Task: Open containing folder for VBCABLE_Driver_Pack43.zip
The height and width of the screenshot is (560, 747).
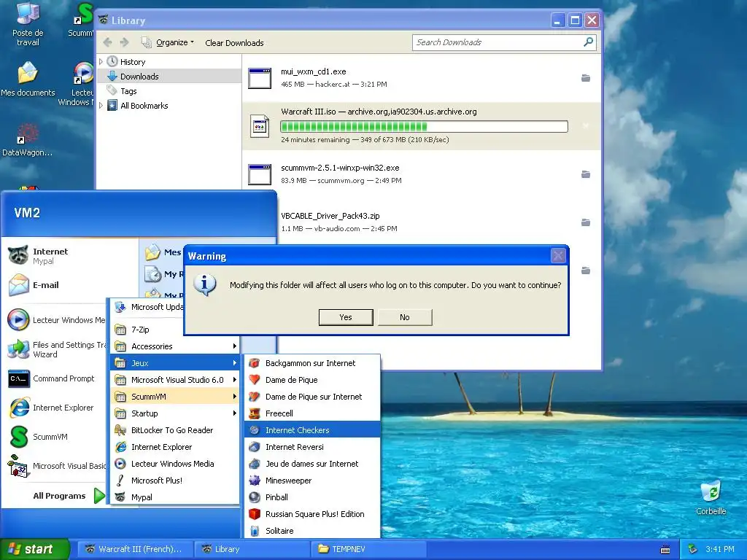Action: click(586, 222)
